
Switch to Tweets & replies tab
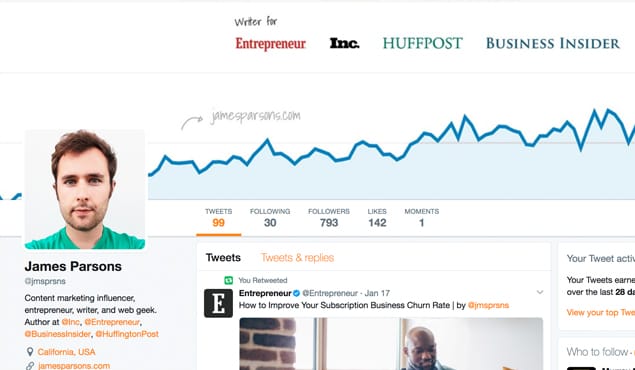click(297, 258)
